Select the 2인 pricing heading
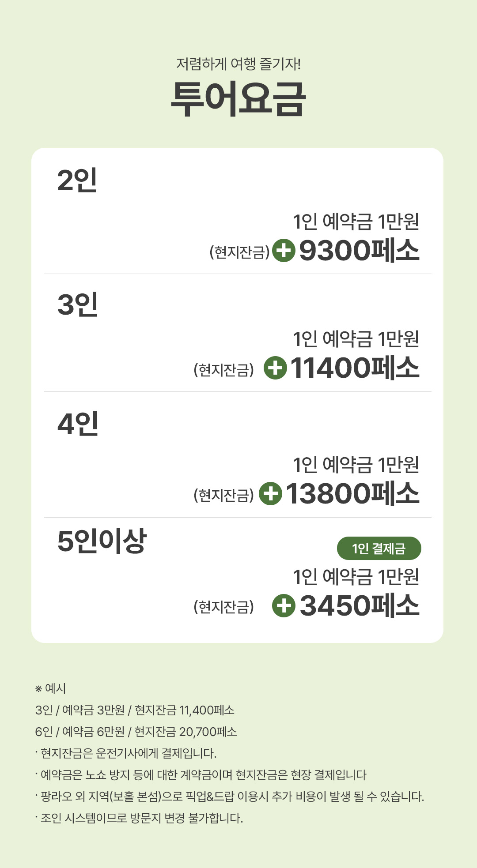The width and height of the screenshot is (477, 868). pos(77,180)
